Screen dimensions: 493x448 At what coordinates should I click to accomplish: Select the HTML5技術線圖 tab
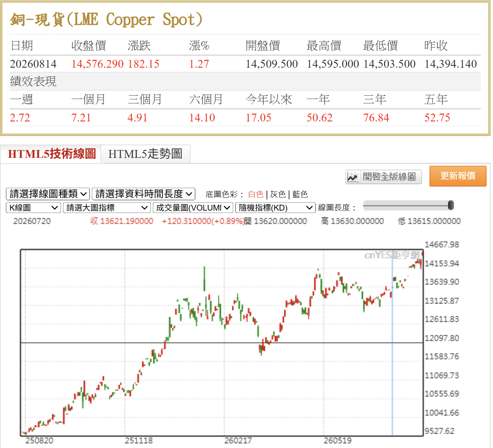click(51, 154)
